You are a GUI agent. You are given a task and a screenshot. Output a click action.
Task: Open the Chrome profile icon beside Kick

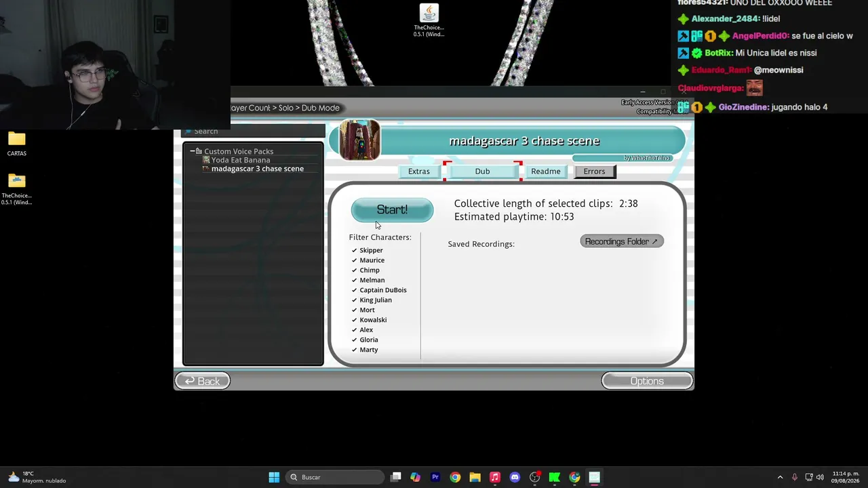pos(574,477)
